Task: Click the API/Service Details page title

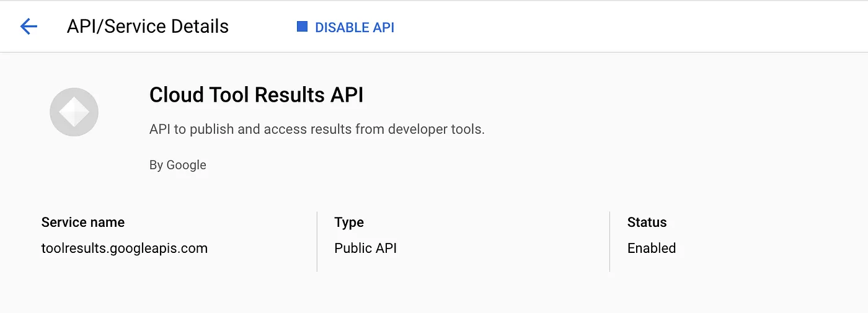Action: [148, 27]
